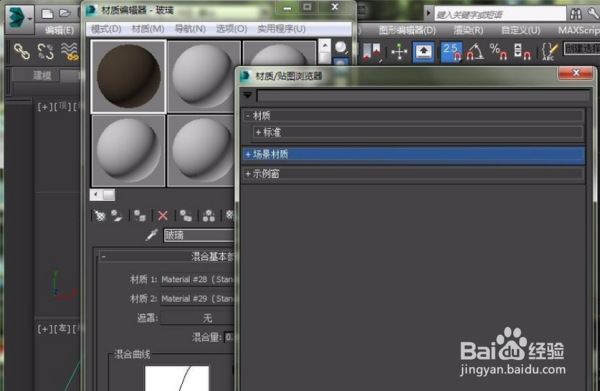Select the first sample slot in bottom row
600x391 pixels.
(x=129, y=150)
